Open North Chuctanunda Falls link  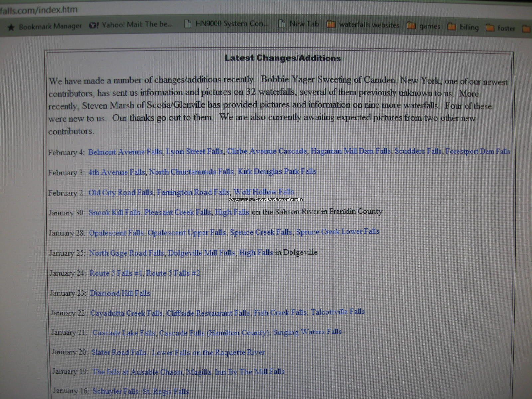(x=192, y=172)
